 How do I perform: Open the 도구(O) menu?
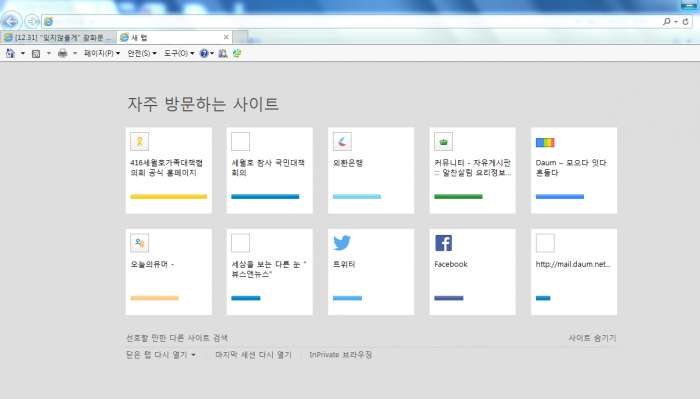[179, 54]
